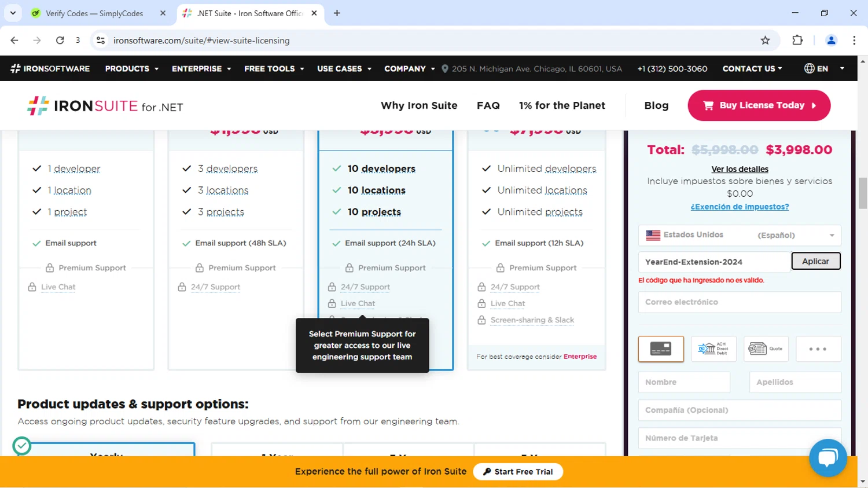Screen dimensions: 868x488
Task: Click the Compañía (Opcional) field
Action: click(740, 410)
